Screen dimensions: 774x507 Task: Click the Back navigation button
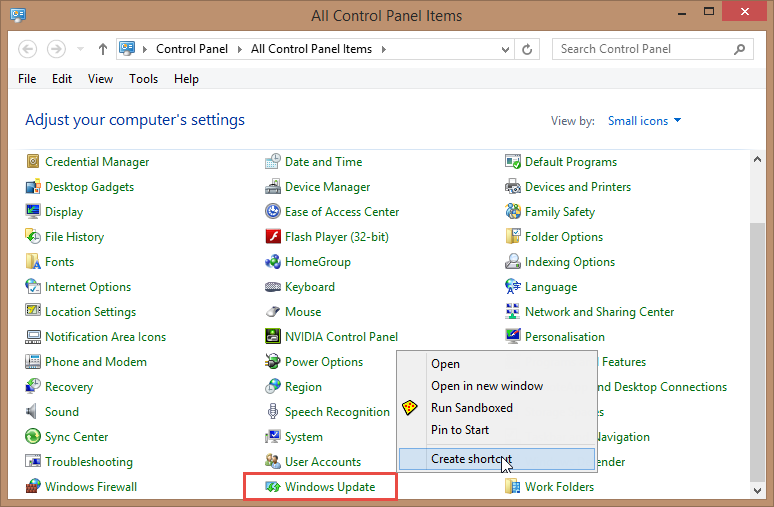click(28, 49)
